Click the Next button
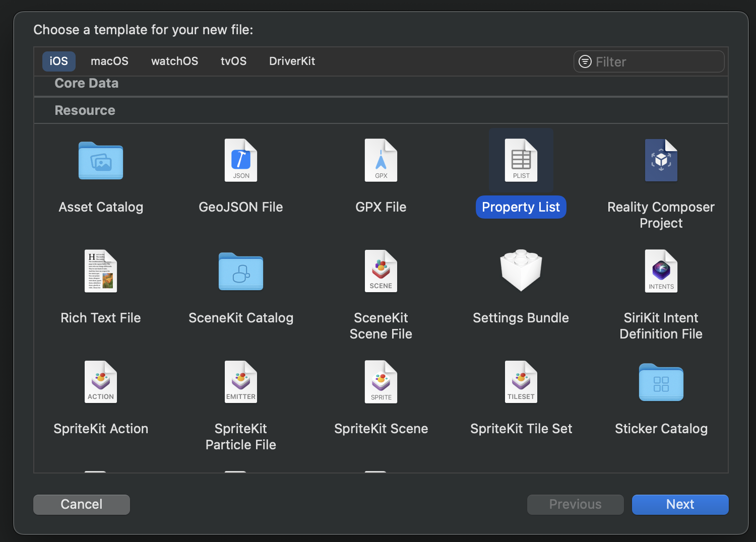756x542 pixels. 680,504
